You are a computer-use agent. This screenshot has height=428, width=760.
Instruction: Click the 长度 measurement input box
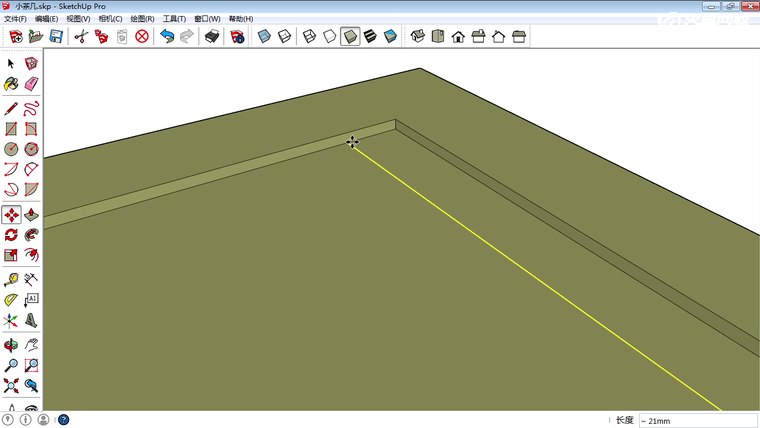(x=696, y=421)
